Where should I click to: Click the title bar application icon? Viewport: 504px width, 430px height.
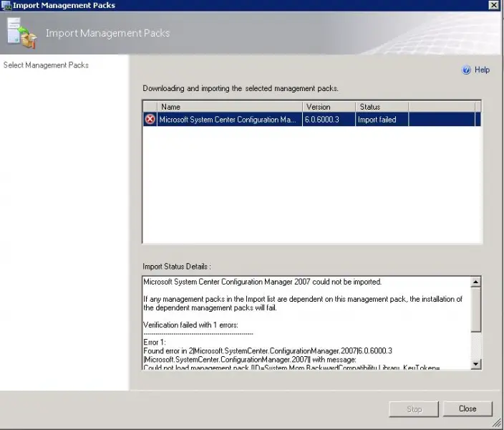6,5
